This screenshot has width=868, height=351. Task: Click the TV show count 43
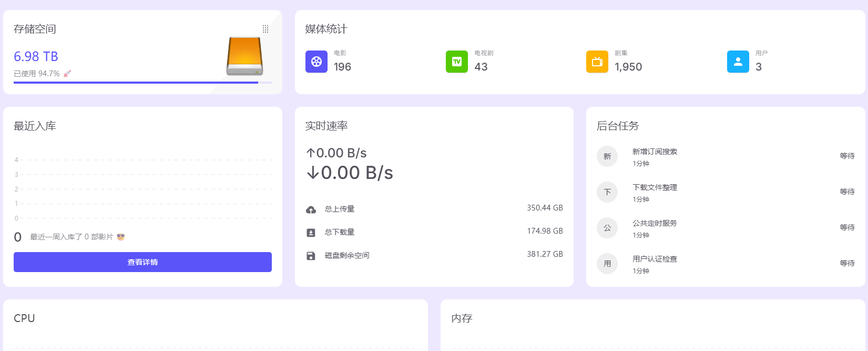[481, 67]
